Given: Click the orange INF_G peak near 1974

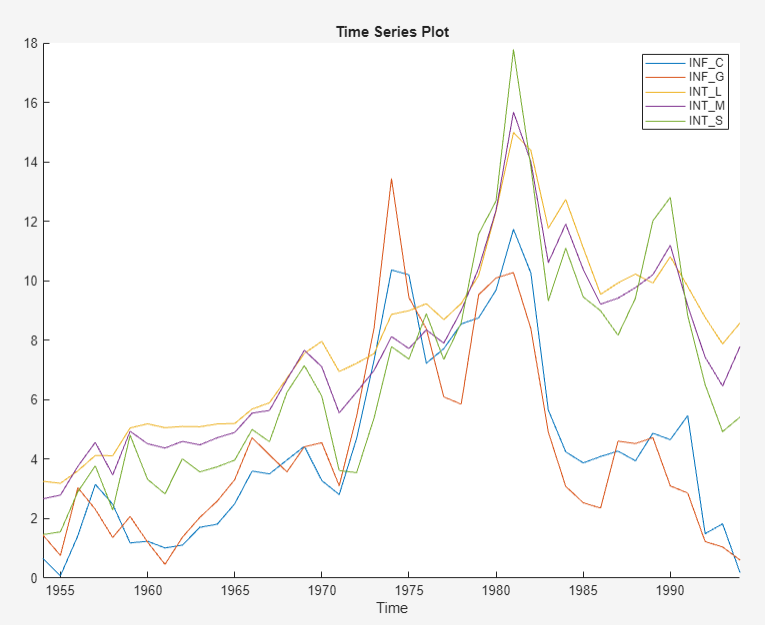Looking at the screenshot, I should click(391, 179).
